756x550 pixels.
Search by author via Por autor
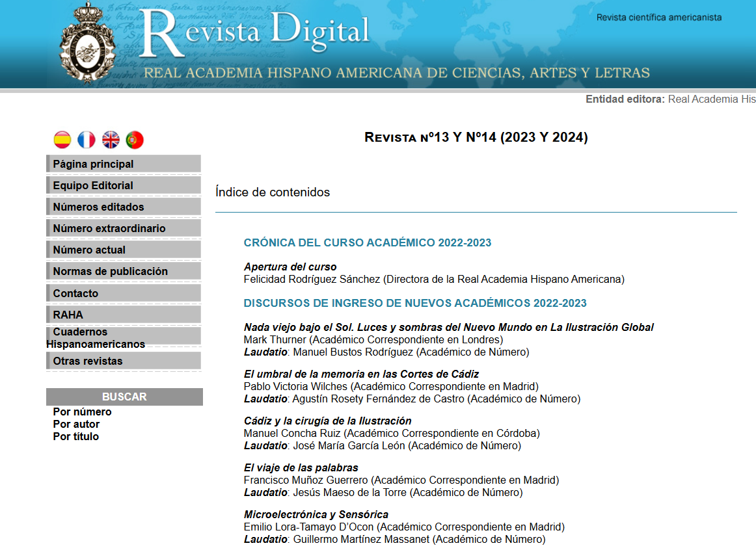(76, 424)
